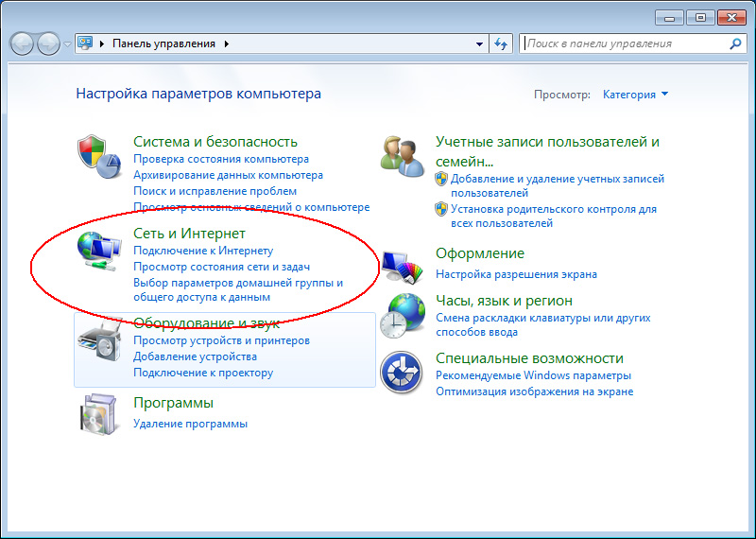
Task: Click Панель управления breadcrumb in address bar
Action: coord(163,43)
